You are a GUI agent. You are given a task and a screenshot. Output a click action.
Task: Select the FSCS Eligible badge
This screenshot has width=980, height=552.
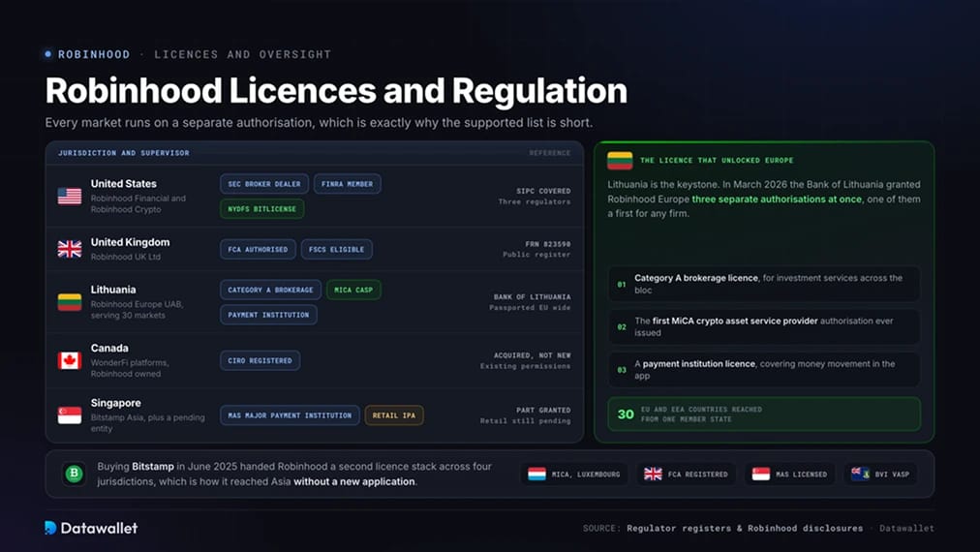[x=336, y=249]
